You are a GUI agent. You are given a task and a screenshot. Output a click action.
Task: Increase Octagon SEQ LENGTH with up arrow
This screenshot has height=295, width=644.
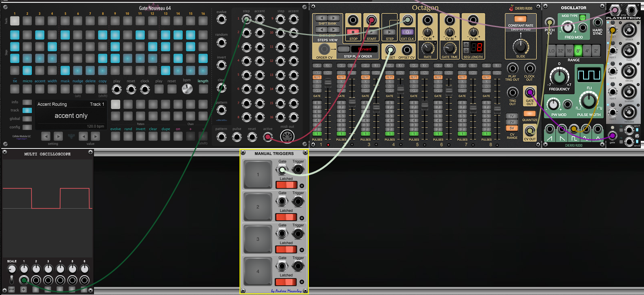tap(466, 44)
